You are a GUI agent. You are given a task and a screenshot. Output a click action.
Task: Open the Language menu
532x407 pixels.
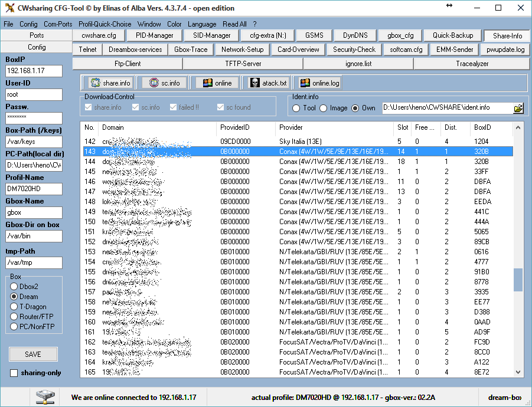point(202,24)
